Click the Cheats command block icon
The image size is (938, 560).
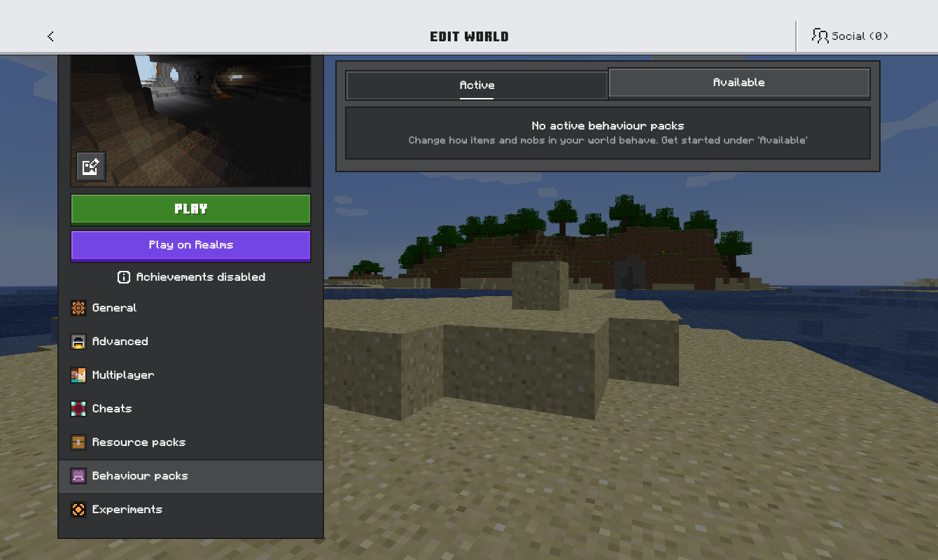[x=78, y=409]
